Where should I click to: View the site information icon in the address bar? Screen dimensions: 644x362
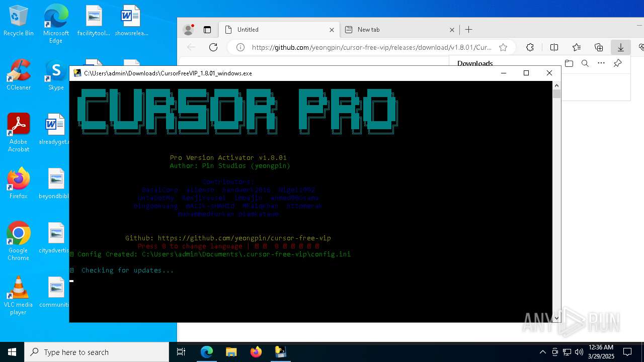240,47
